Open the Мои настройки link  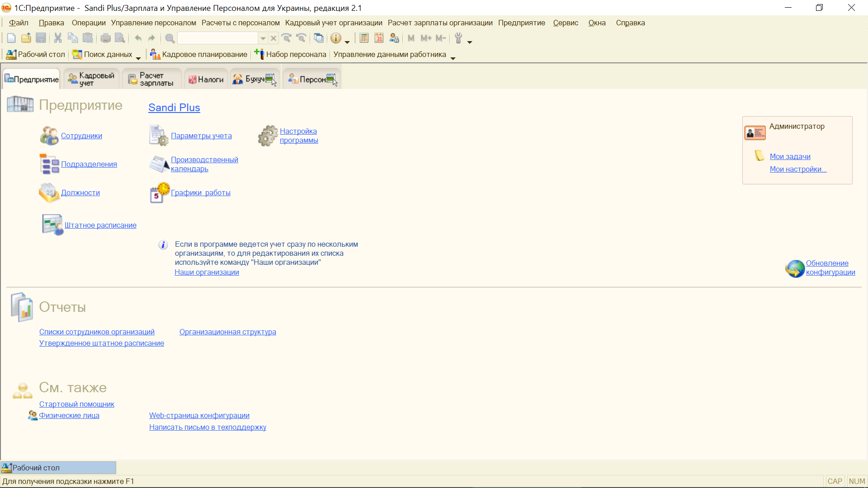click(x=798, y=169)
